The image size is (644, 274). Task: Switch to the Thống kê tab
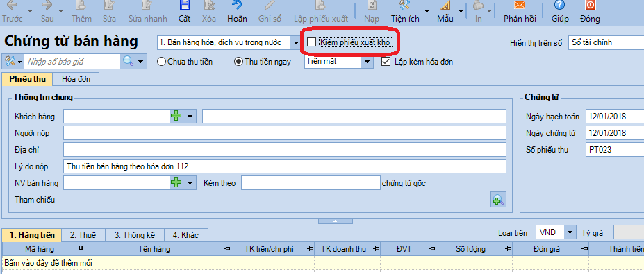[135, 235]
